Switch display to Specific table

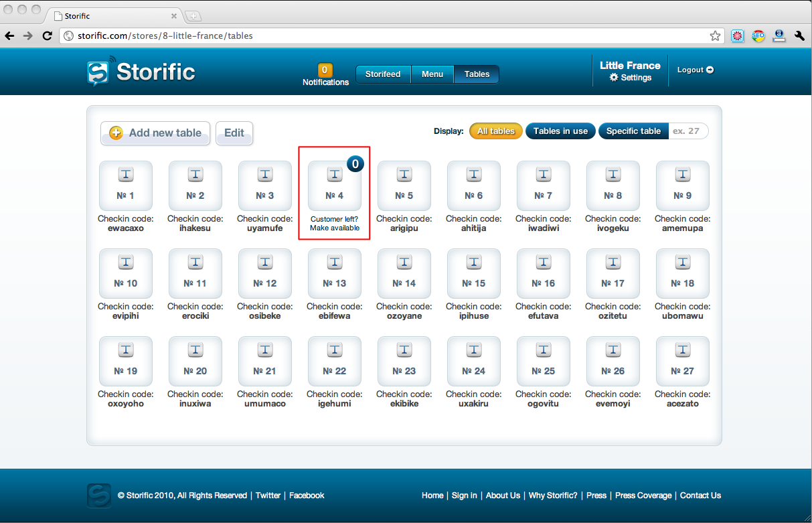tap(633, 131)
